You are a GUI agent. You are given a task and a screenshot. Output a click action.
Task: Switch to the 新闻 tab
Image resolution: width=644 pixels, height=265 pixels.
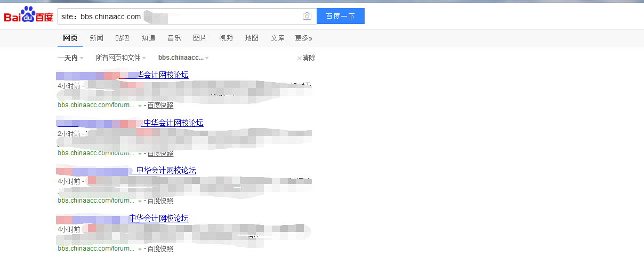tap(96, 38)
